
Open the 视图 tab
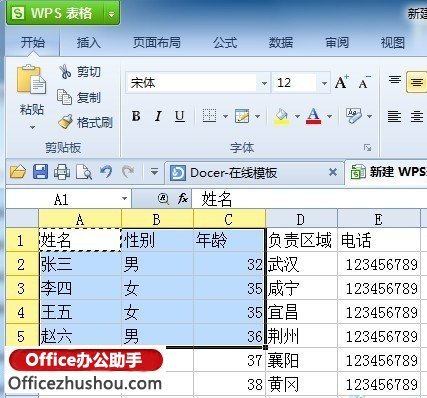393,43
